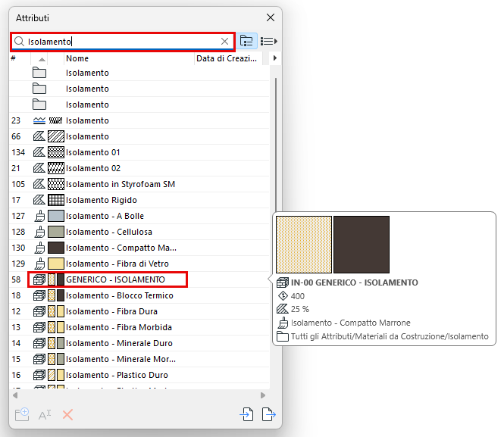Click the export attributes icon

point(269,414)
